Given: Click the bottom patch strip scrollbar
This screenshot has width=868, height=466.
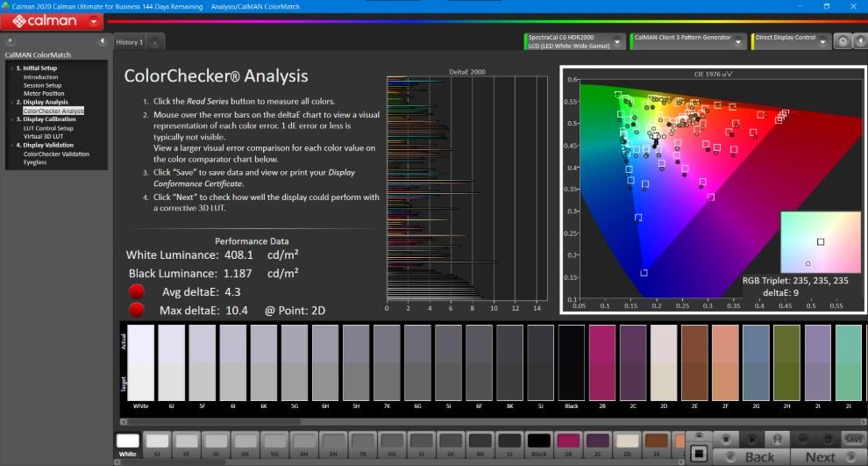Looking at the screenshot, I should (173, 462).
